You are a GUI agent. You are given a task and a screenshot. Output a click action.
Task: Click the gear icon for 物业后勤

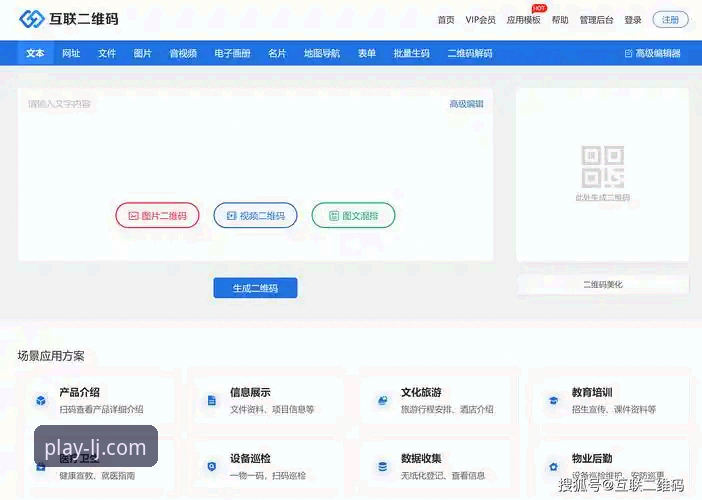[x=553, y=466]
